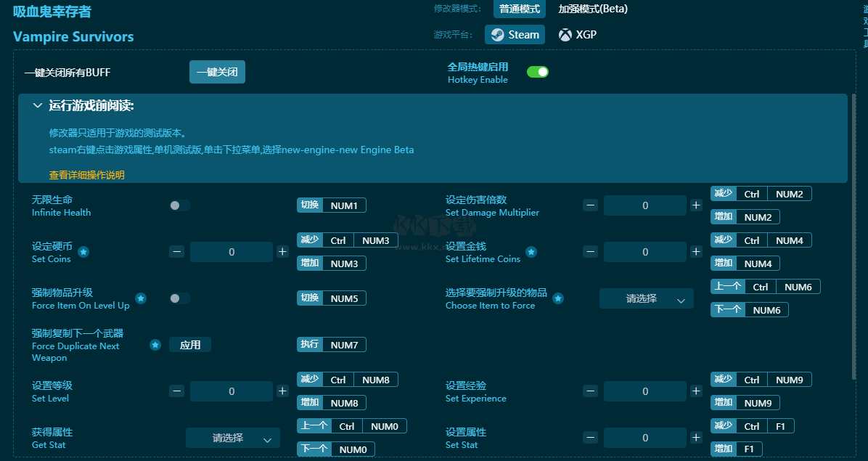Click the 减少 Ctrl NUM8 hotkey box
Screen dimensions: 868x461
[348, 380]
